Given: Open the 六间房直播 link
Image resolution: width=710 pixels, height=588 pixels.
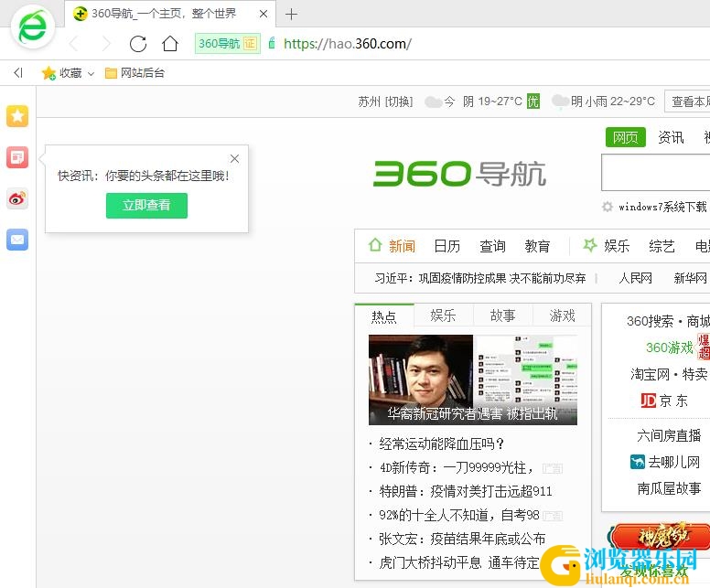Looking at the screenshot, I should 669,435.
